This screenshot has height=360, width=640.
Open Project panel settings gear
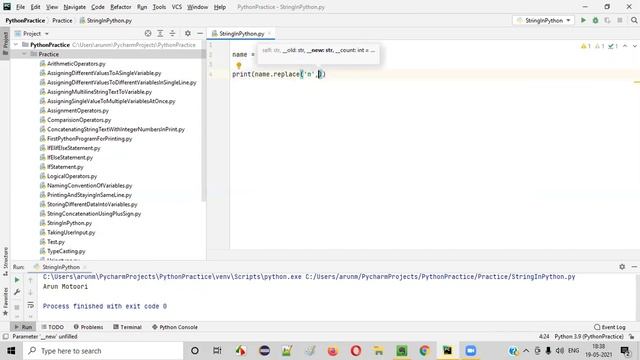pos(188,33)
